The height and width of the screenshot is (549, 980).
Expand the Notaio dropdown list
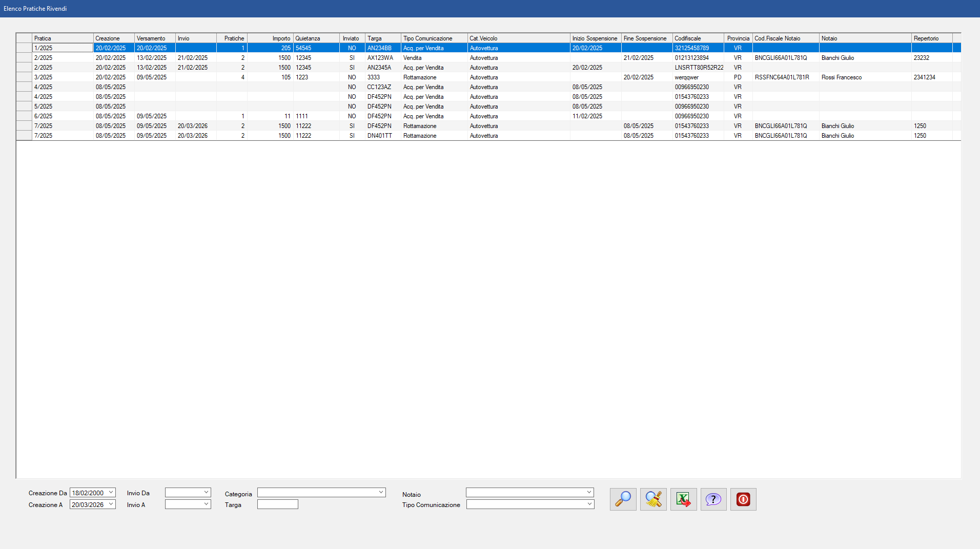589,493
